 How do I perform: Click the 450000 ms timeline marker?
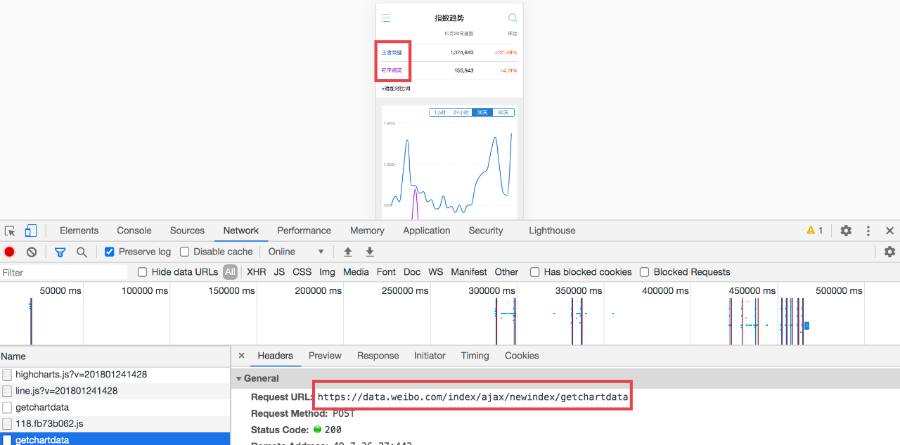click(x=752, y=291)
